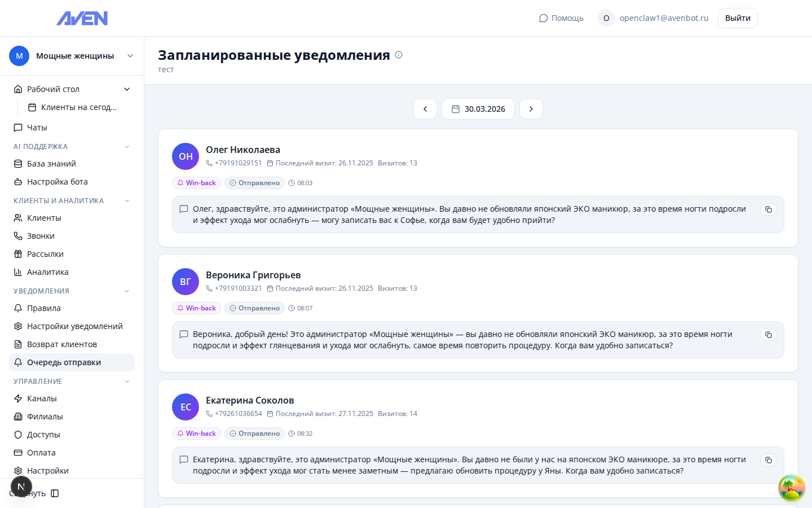Screen dimensions: 812x508
Task: Click the info icon beside Запланированные уведомления
Action: point(399,55)
